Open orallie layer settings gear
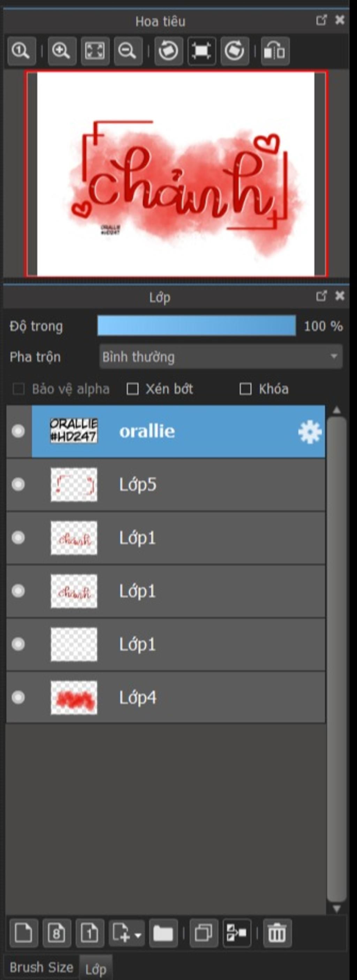 (x=310, y=432)
